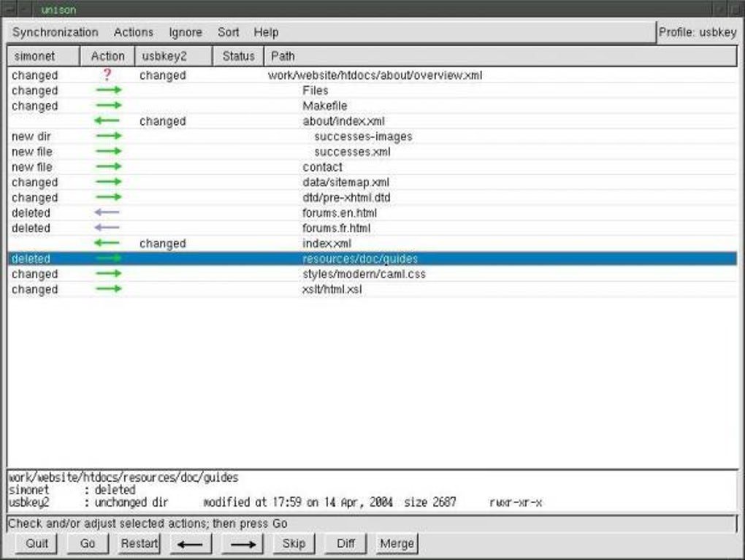Viewport: 745px width, 560px height.
Task: Click the Skip button
Action: click(x=294, y=543)
